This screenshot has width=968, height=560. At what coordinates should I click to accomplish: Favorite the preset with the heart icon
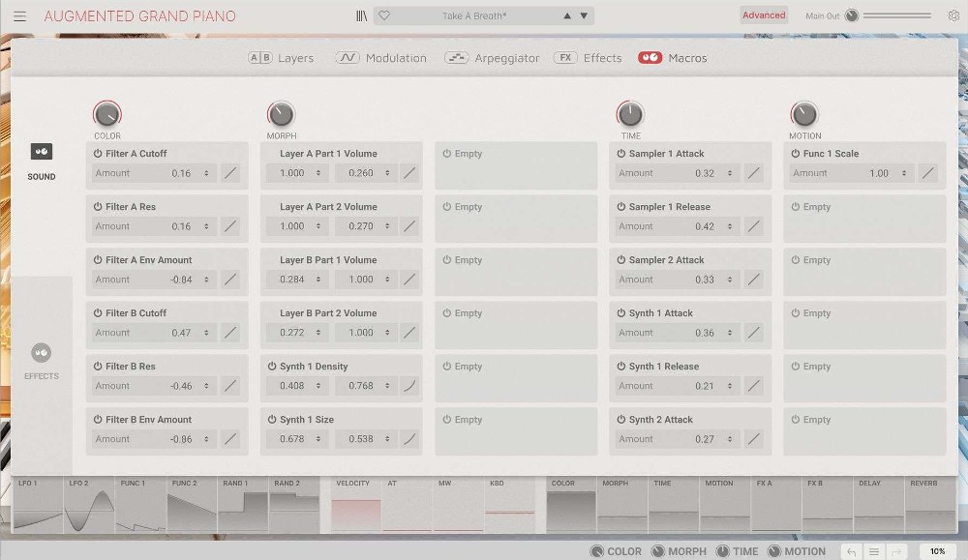coord(384,15)
